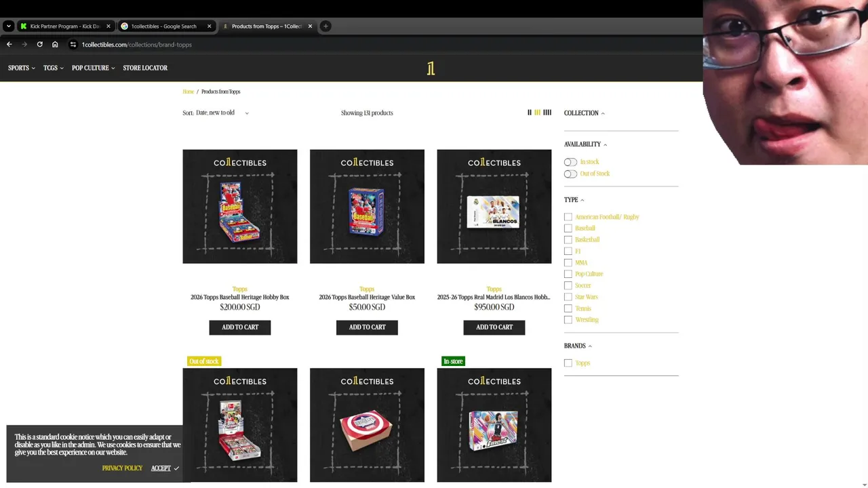Collapse the COLLECTION filter section
This screenshot has height=488, width=868.
[x=585, y=113]
